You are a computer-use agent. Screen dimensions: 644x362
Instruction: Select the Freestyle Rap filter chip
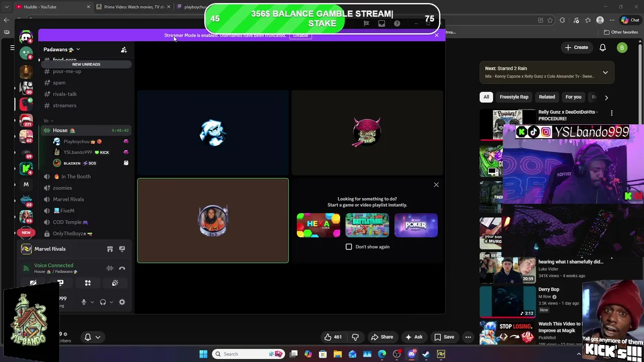[514, 97]
